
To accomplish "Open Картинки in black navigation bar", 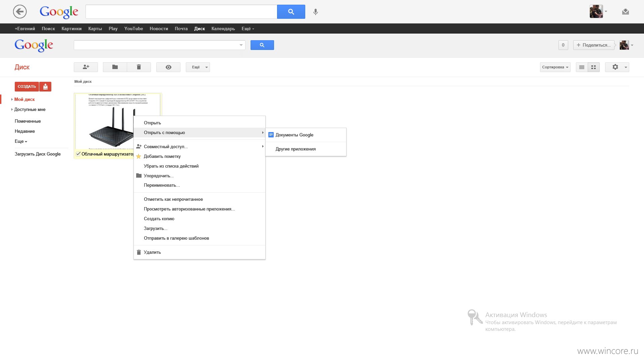I will (x=71, y=28).
